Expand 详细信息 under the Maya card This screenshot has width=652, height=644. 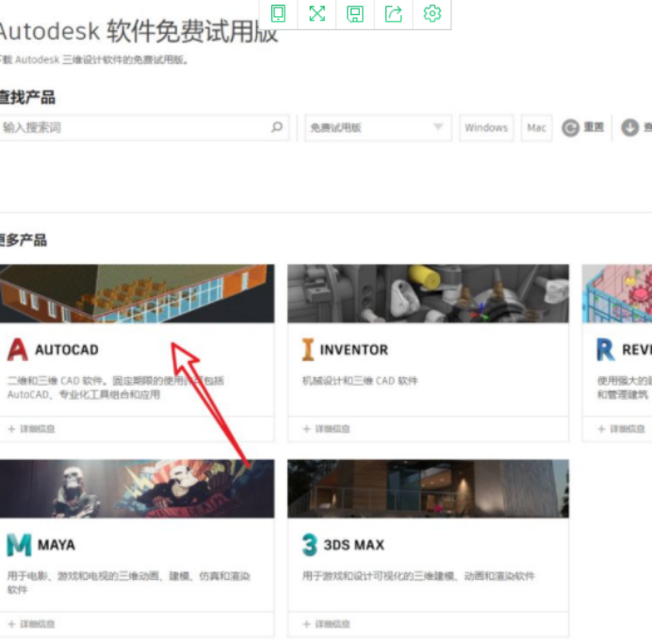tap(32, 624)
